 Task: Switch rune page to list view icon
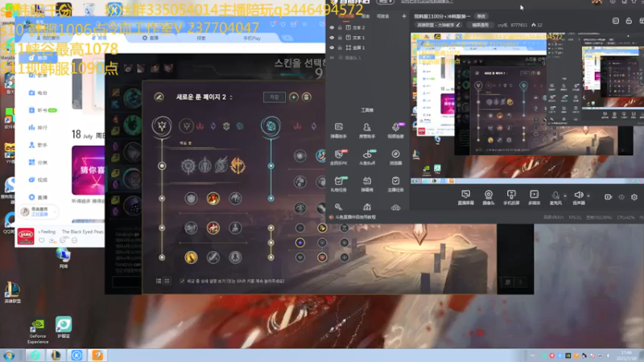pyautogui.click(x=159, y=281)
